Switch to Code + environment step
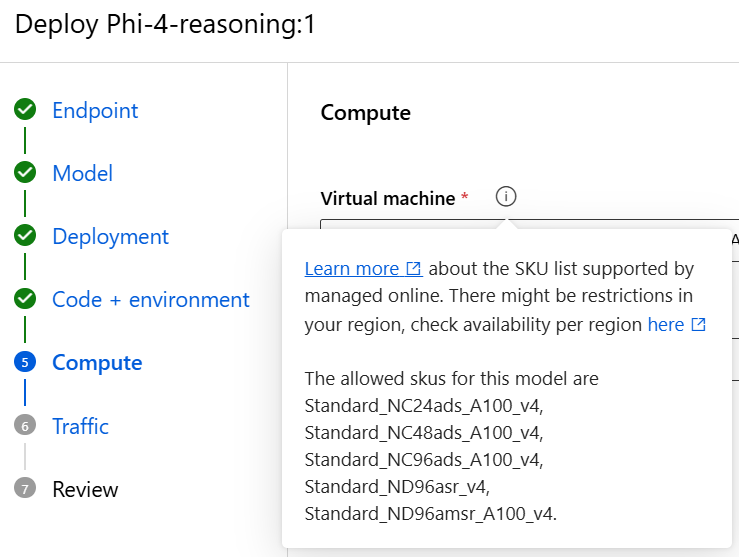Image resolution: width=739 pixels, height=557 pixels. pos(151,300)
